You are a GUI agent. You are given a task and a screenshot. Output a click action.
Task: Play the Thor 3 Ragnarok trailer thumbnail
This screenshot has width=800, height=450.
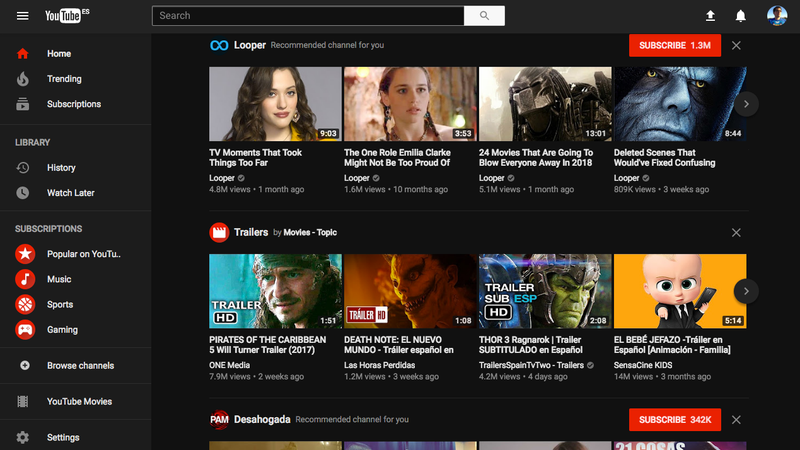(545, 291)
